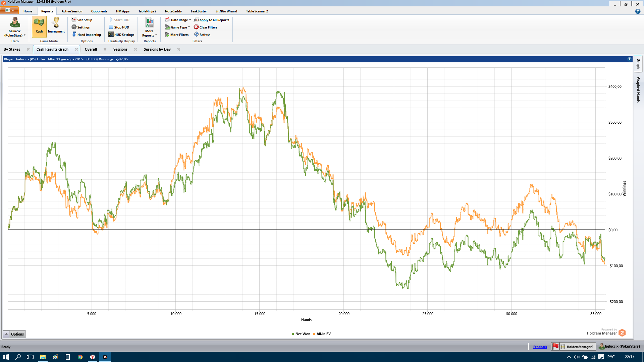Open Windows taskbar search
This screenshot has width=644, height=362.
pyautogui.click(x=18, y=357)
